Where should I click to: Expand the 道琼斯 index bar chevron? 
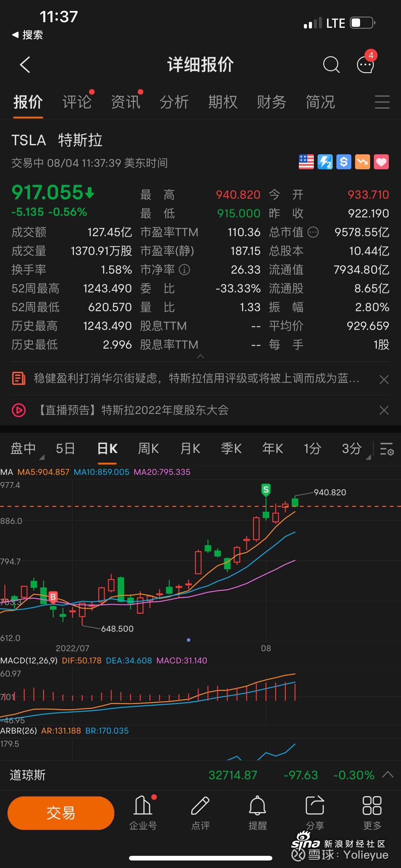coord(388,774)
